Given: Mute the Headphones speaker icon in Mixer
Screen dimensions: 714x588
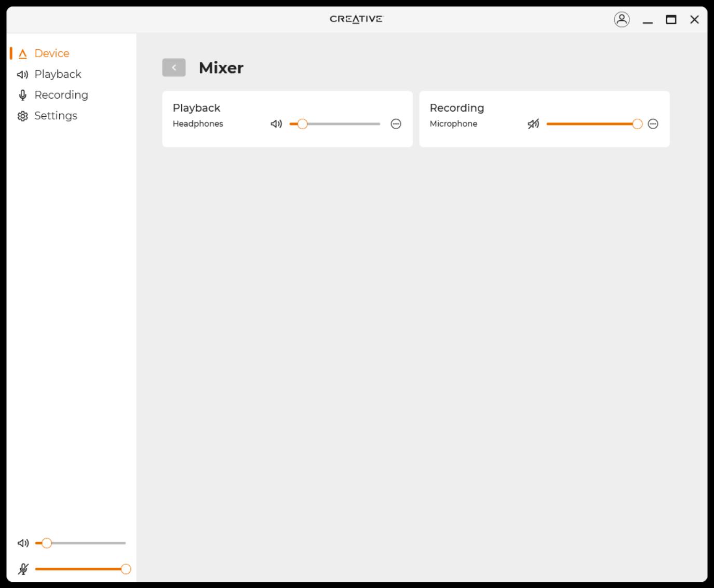Looking at the screenshot, I should tap(276, 124).
